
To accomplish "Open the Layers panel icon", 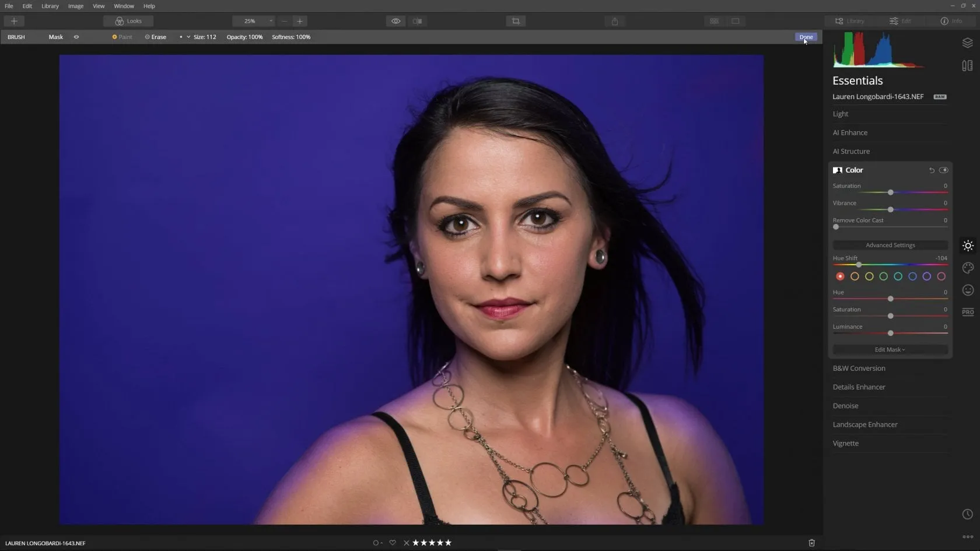I will point(967,43).
